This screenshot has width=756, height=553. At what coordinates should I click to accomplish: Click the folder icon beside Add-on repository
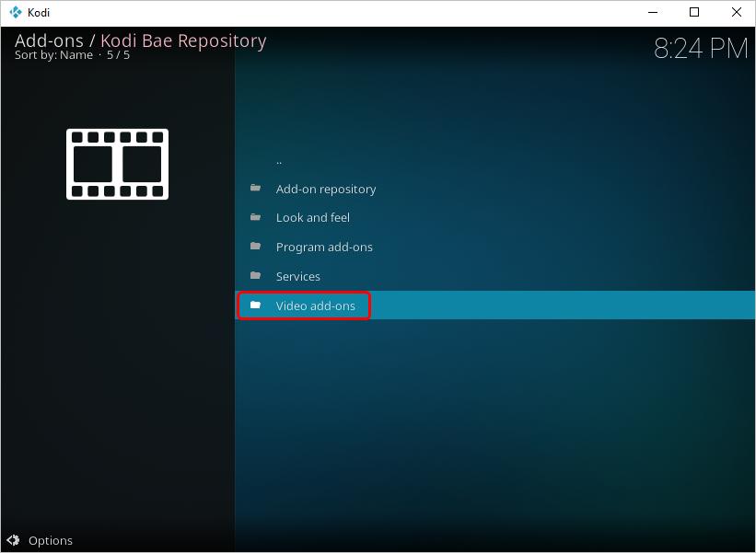(255, 188)
